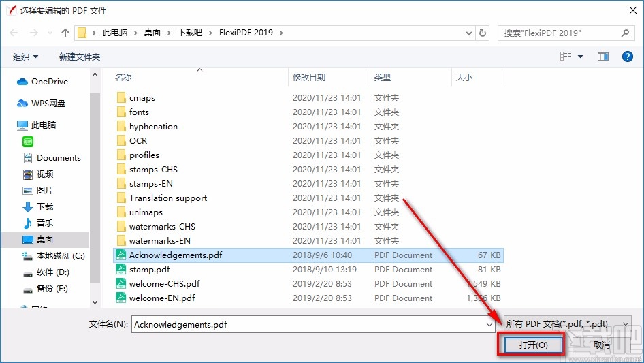The width and height of the screenshot is (644, 363).
Task: Open file type filter 所有 PDF 文档
Action: click(x=567, y=324)
